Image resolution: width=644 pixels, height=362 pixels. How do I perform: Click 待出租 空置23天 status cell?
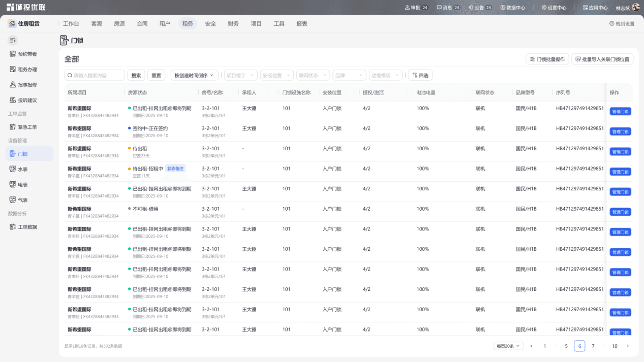(x=139, y=152)
